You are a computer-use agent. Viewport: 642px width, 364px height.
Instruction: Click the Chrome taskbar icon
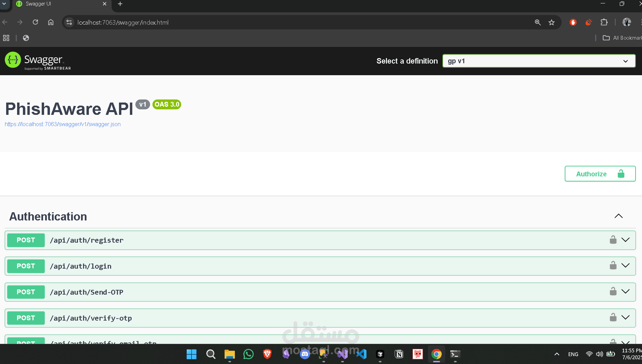pyautogui.click(x=437, y=354)
